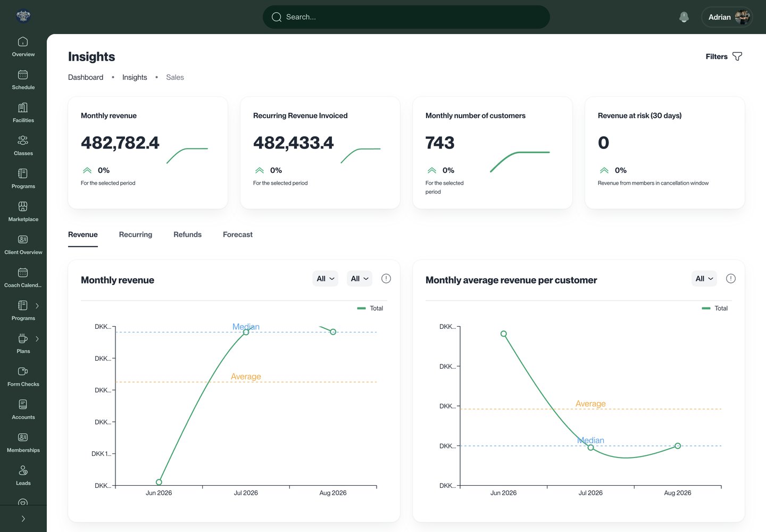Open the All dropdown on the average revenue per customer chart

704,279
